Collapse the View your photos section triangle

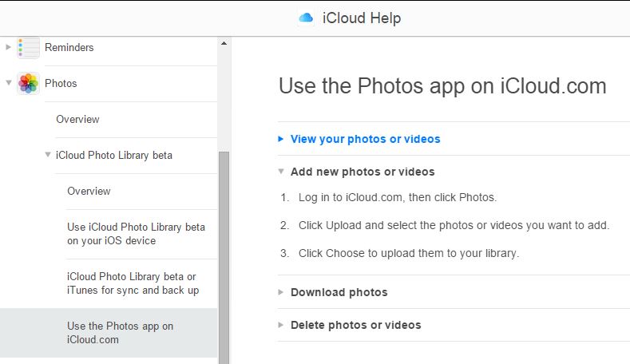point(281,139)
